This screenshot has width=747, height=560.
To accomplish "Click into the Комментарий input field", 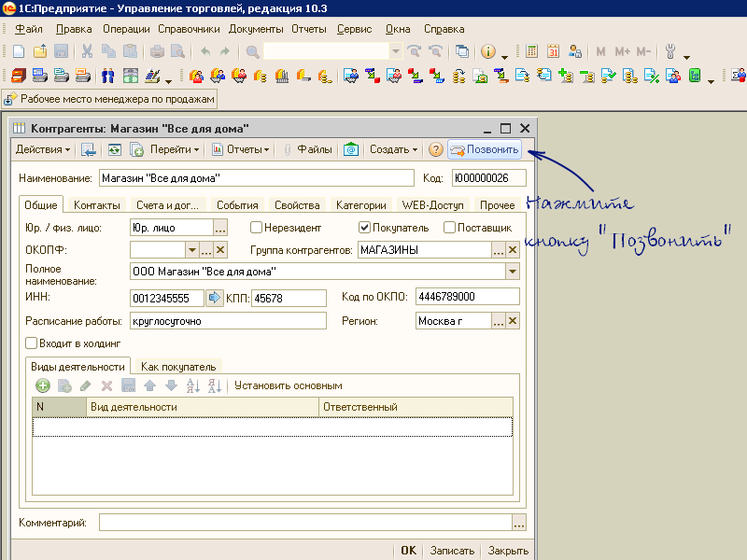I will point(305,523).
